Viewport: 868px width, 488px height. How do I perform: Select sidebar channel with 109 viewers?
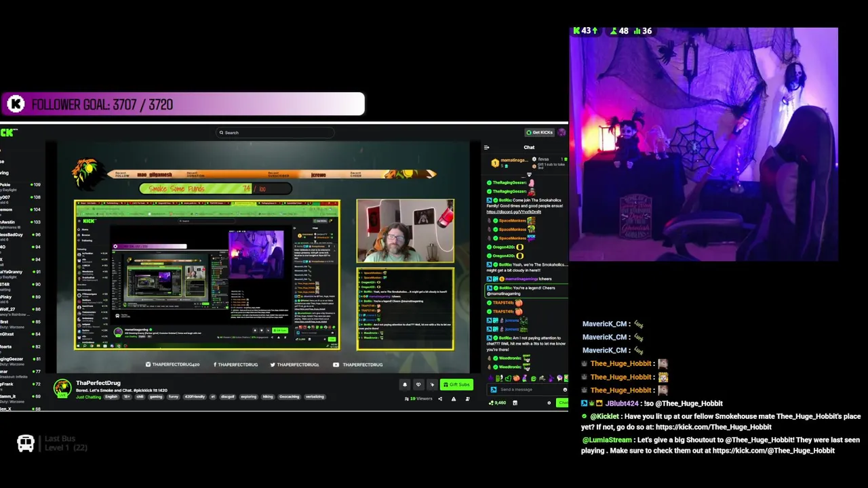click(x=20, y=186)
